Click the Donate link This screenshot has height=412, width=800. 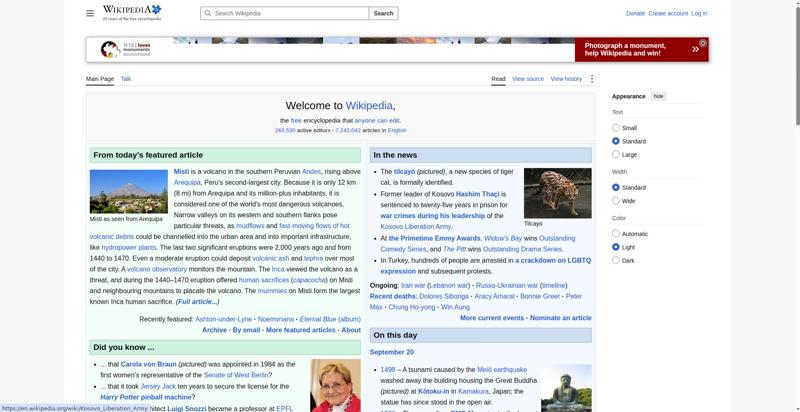click(x=635, y=14)
